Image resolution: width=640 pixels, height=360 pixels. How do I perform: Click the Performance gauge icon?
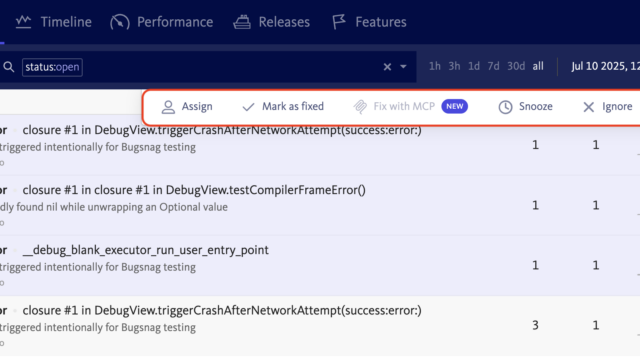120,22
